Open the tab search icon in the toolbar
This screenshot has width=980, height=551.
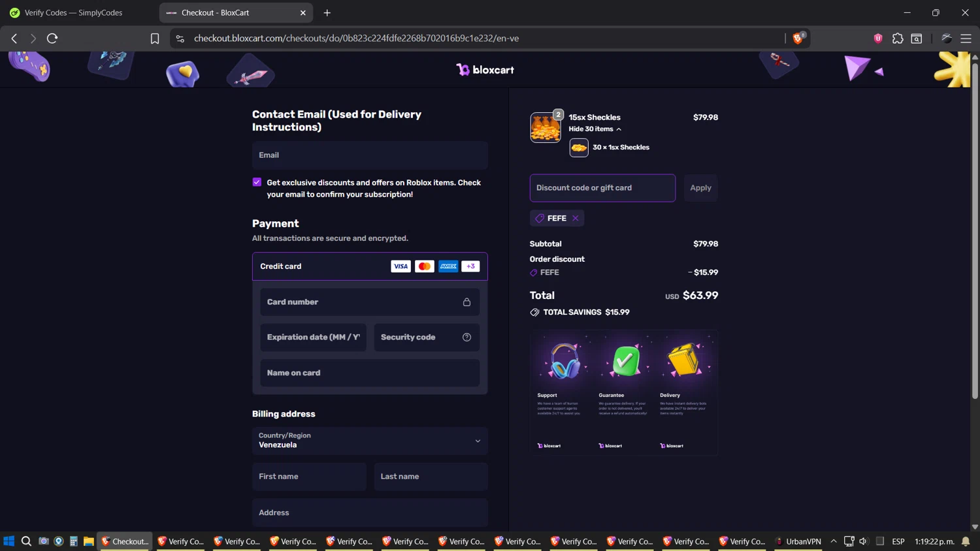[x=917, y=39]
